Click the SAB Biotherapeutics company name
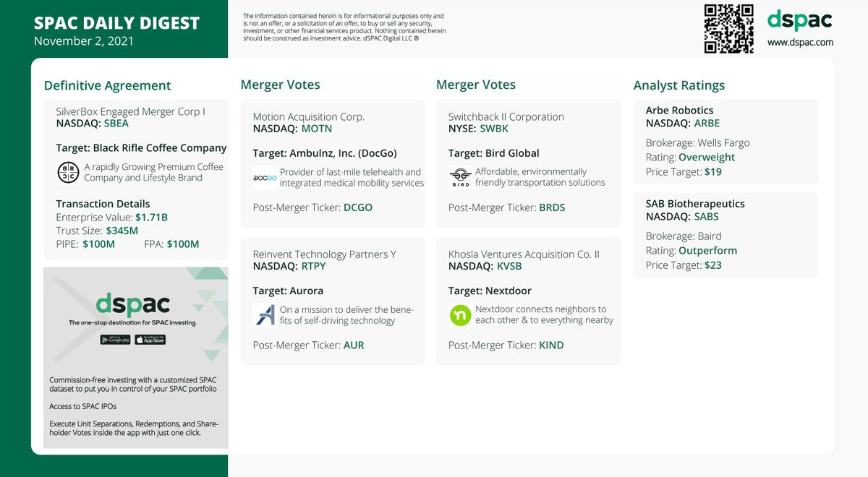Viewport: 868px width, 477px height. [x=695, y=204]
